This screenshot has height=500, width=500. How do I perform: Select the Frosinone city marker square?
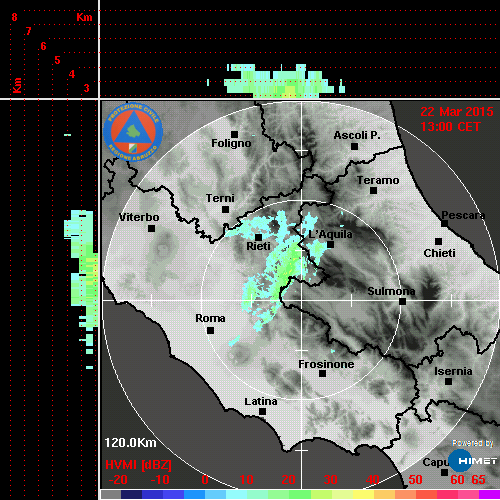point(322,374)
